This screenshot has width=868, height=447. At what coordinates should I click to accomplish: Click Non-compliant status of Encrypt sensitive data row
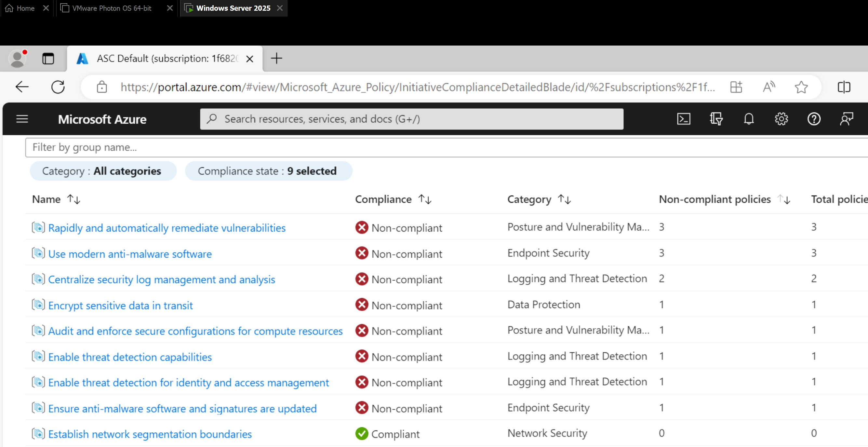click(x=399, y=305)
